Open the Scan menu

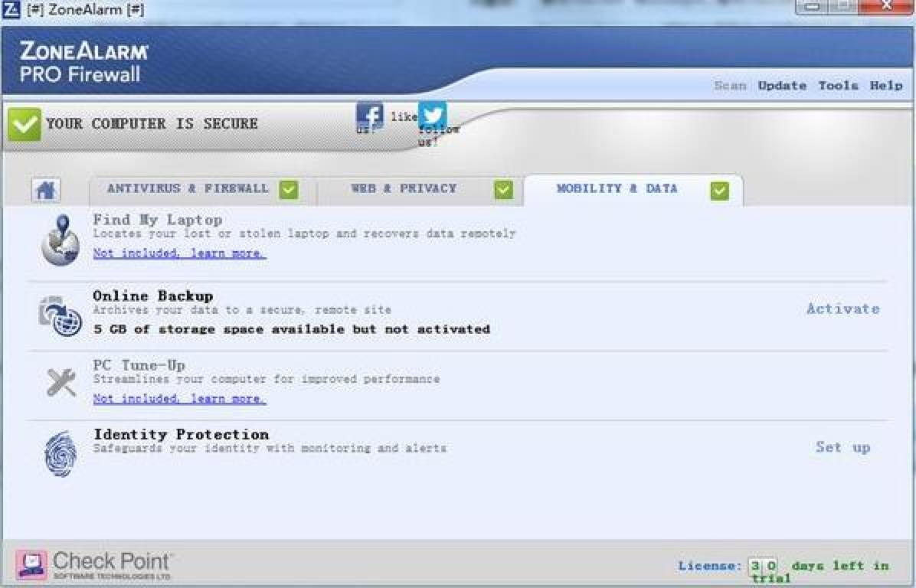pyautogui.click(x=730, y=85)
